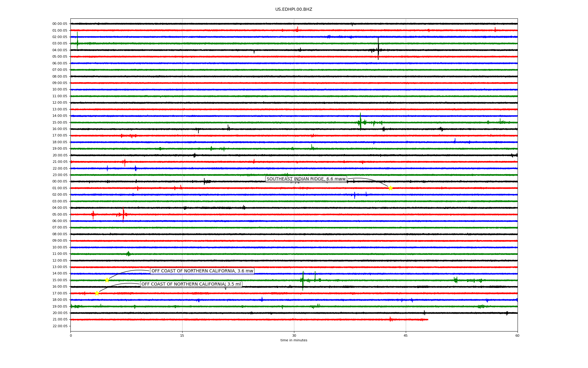Click the star marker for the 3.6 mw California event
The image size is (588, 368).
107,280
